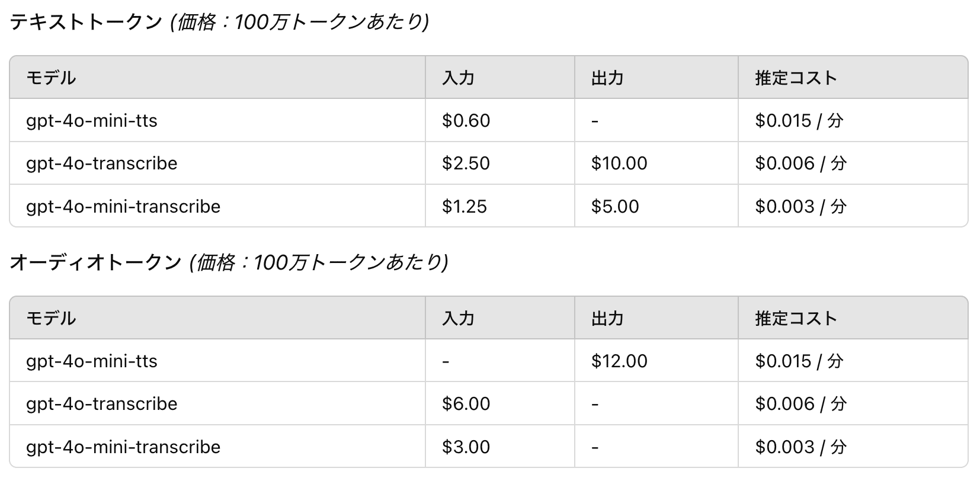Click the $3.00 audio input price cell
This screenshot has width=980, height=481.
[x=466, y=447]
